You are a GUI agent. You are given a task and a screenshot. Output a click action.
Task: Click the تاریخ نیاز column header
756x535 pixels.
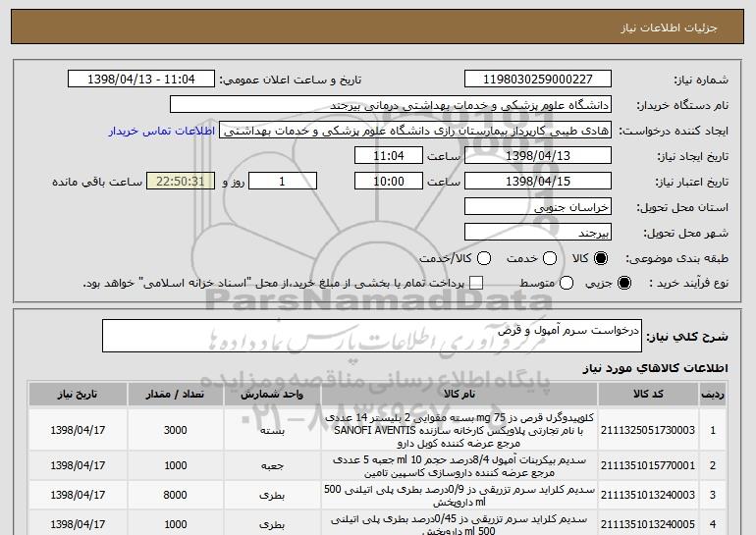point(78,395)
